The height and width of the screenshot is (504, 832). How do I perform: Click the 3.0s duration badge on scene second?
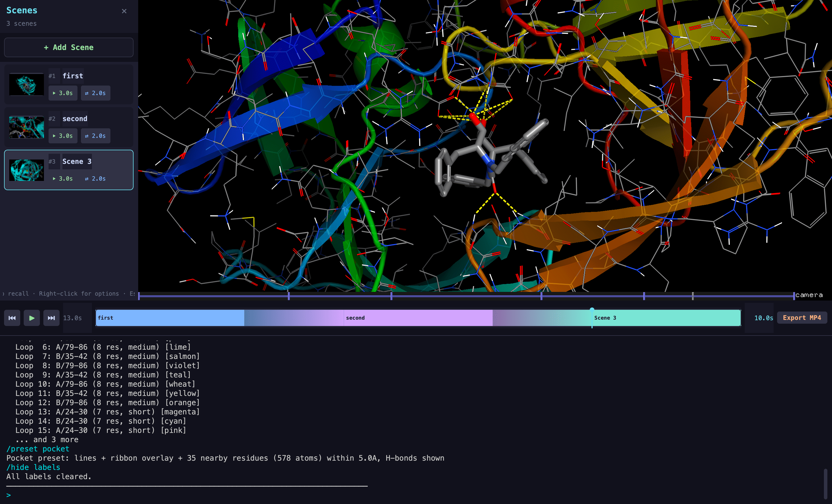[63, 136]
